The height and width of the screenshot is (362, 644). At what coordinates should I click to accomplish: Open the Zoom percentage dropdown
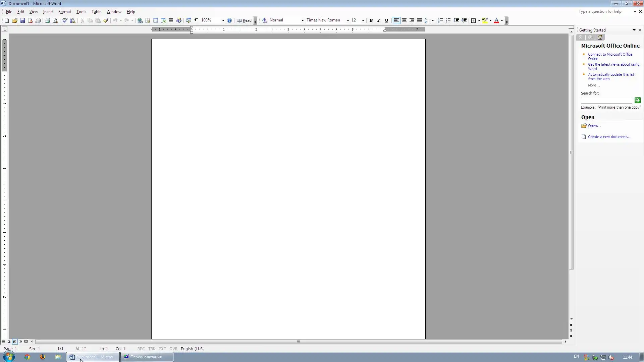pyautogui.click(x=223, y=20)
